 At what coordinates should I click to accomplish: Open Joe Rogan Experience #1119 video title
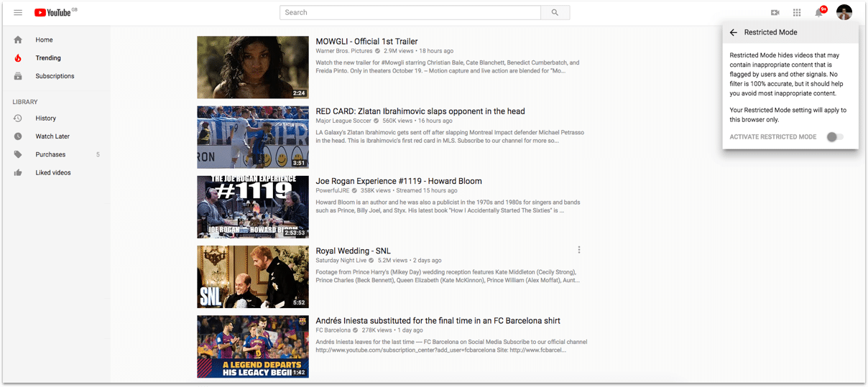(x=399, y=181)
